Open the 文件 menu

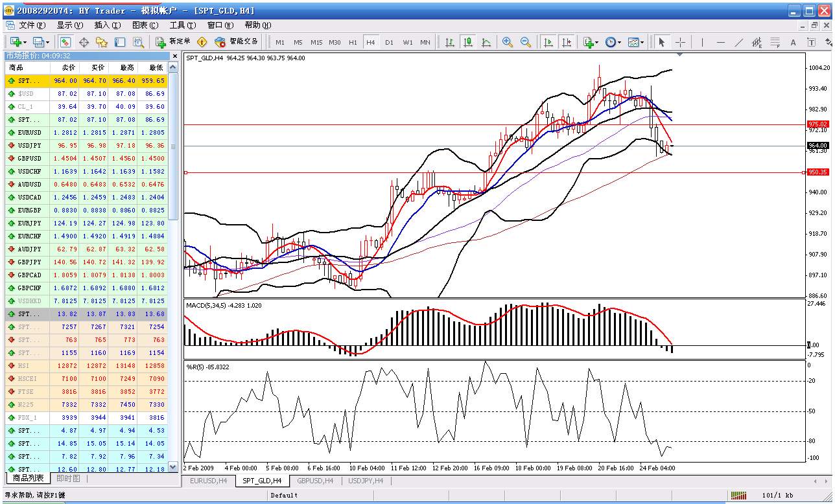tap(32, 25)
